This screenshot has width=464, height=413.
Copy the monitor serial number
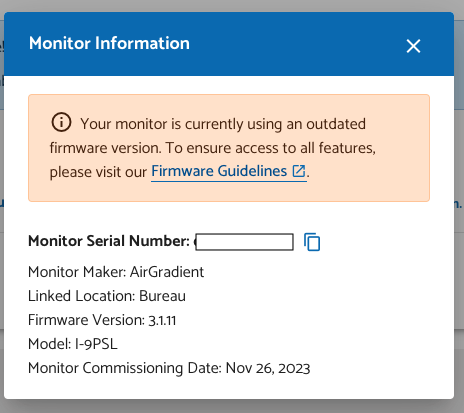pyautogui.click(x=312, y=242)
